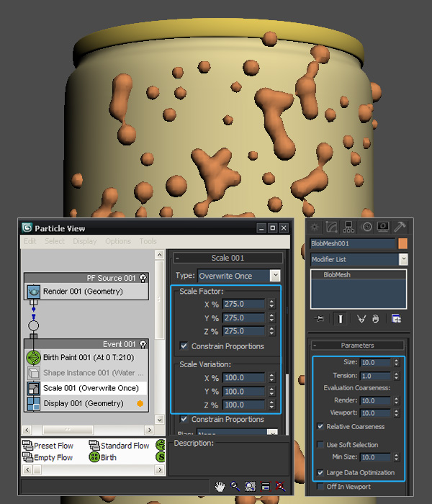Click the Birth Paint 001 operator icon
This screenshot has width=432, height=504.
(x=32, y=358)
